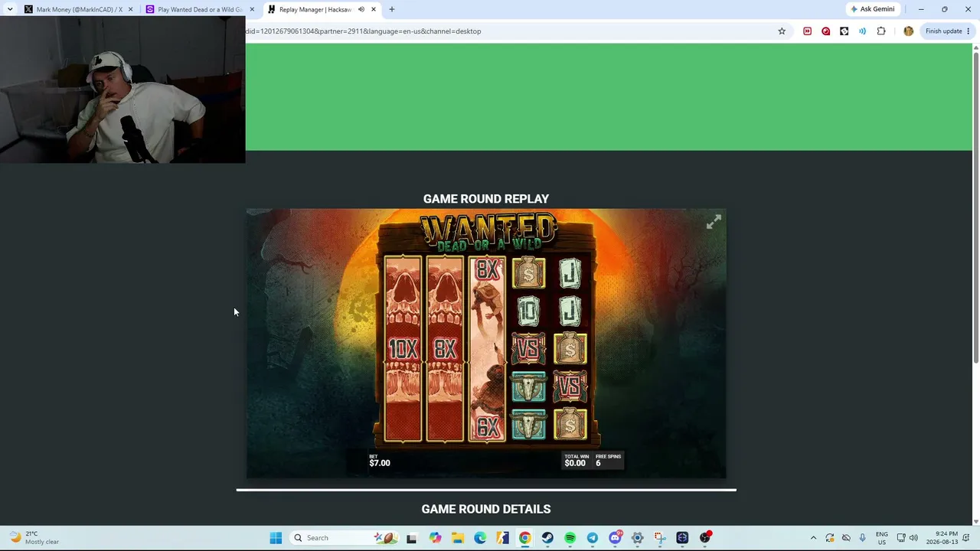Open the Chrome tab search dropdown
This screenshot has height=551, width=980.
point(9,9)
